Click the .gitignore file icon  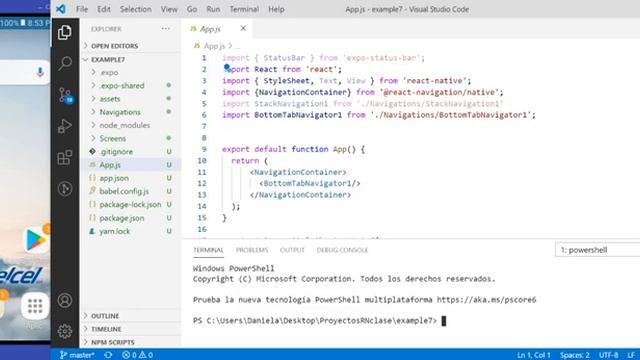point(93,151)
